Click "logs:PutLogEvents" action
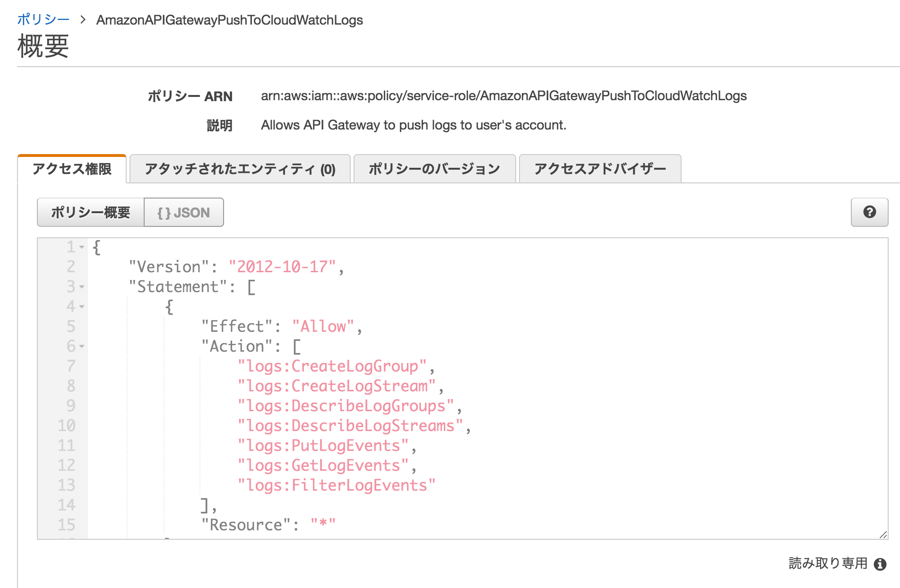 click(323, 446)
